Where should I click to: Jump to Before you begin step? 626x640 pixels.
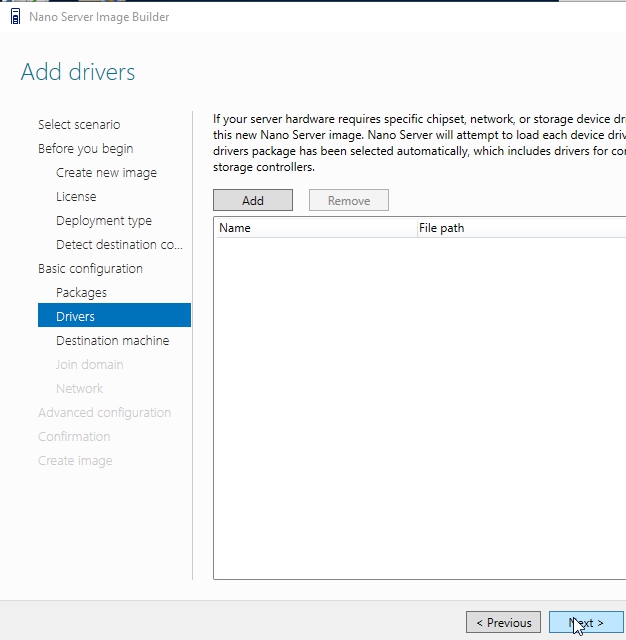pos(85,149)
